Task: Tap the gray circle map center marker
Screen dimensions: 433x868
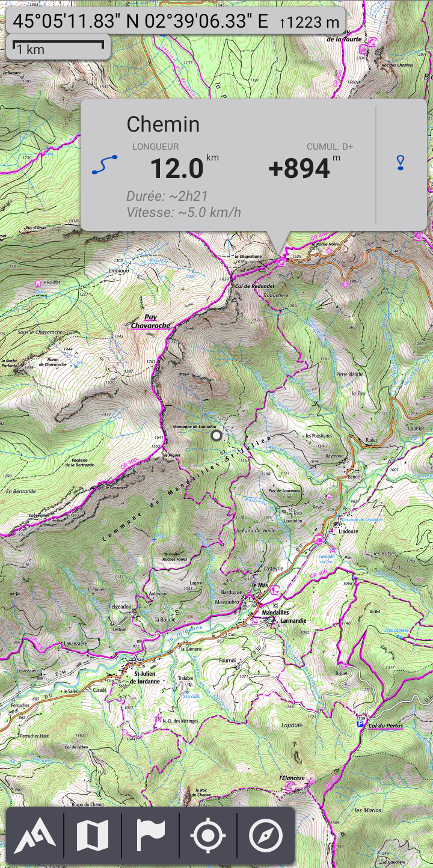Action: (x=216, y=435)
